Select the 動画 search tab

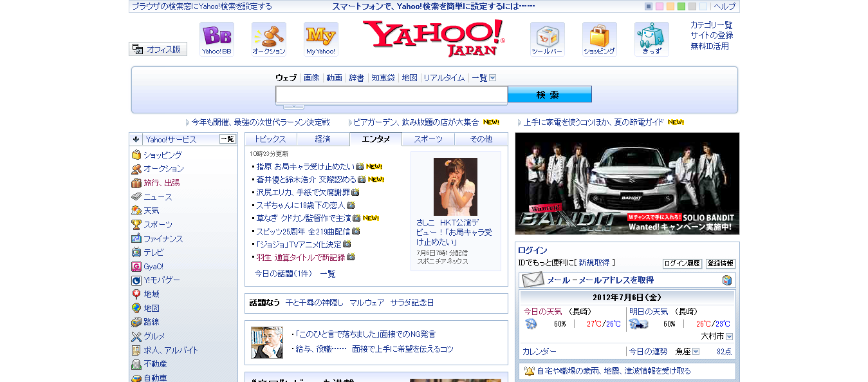(x=334, y=78)
